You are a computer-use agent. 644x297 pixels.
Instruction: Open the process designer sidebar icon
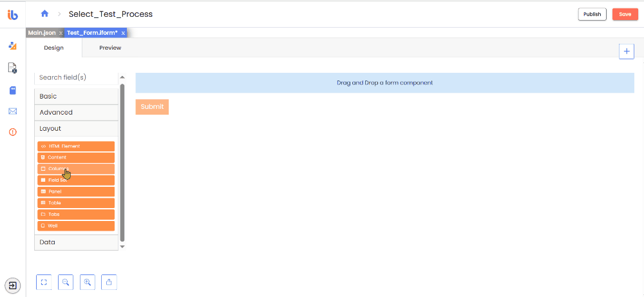[x=13, y=46]
